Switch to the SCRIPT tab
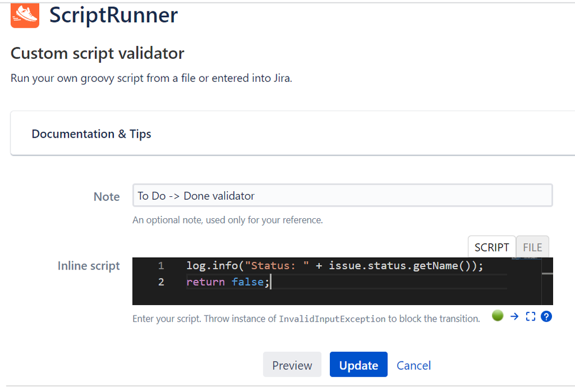The width and height of the screenshot is (575, 392). pyautogui.click(x=492, y=247)
